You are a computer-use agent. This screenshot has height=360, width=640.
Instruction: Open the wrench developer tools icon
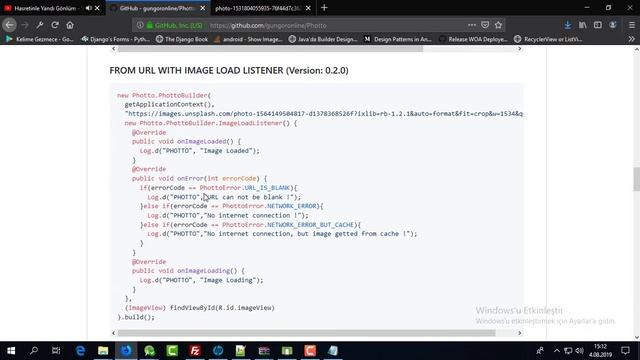point(40,25)
